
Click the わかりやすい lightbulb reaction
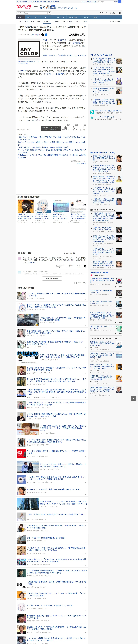coord(74,128)
